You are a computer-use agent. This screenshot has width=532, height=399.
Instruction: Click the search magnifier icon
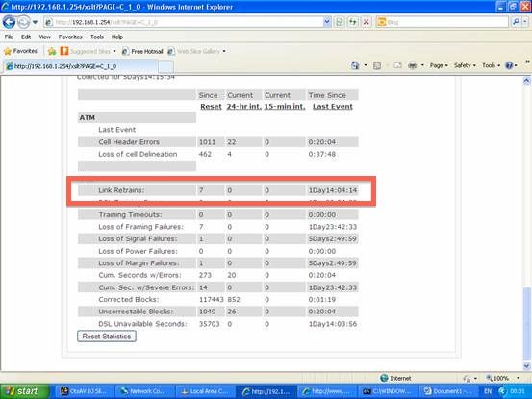pos(516,22)
